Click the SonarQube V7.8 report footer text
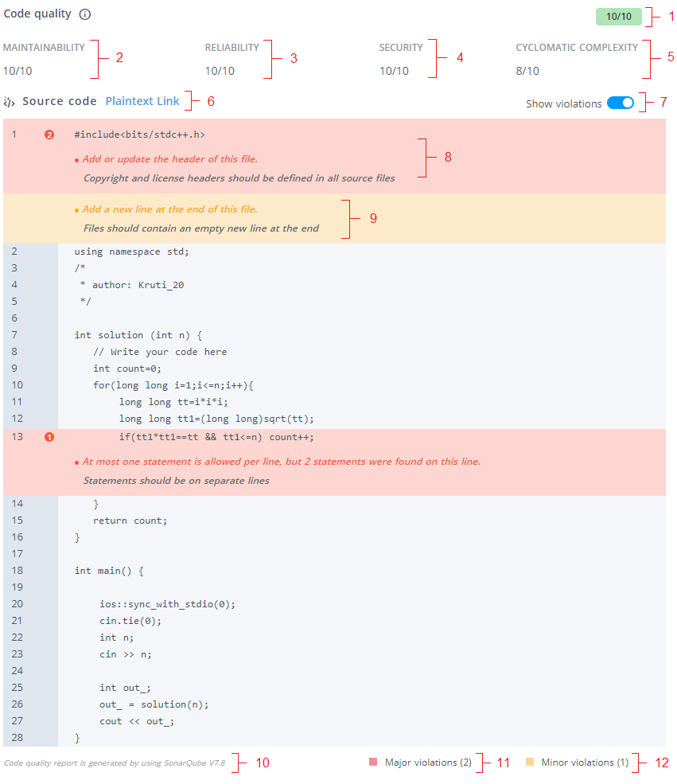677x784 pixels. point(115,763)
